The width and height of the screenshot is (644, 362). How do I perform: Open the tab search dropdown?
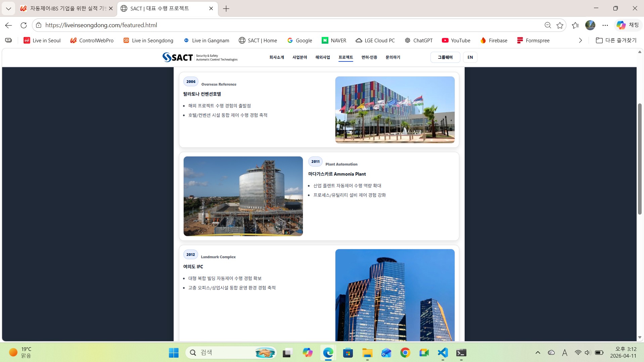point(8,8)
